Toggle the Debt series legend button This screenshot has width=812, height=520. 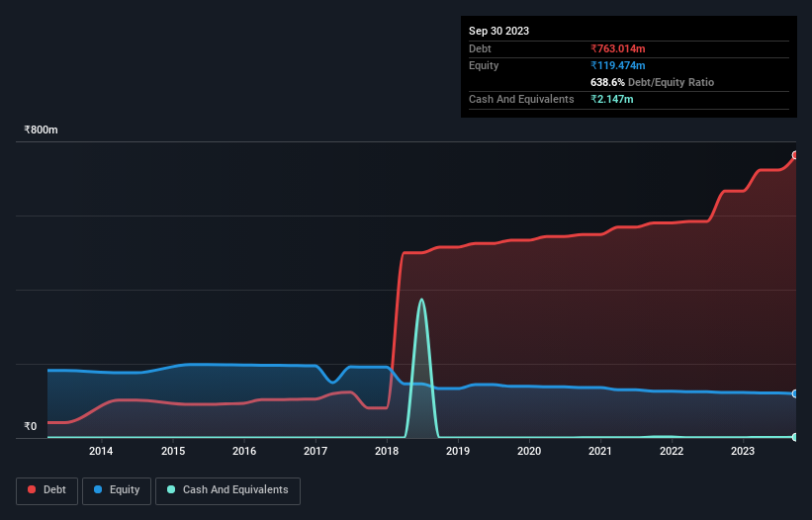pos(46,490)
